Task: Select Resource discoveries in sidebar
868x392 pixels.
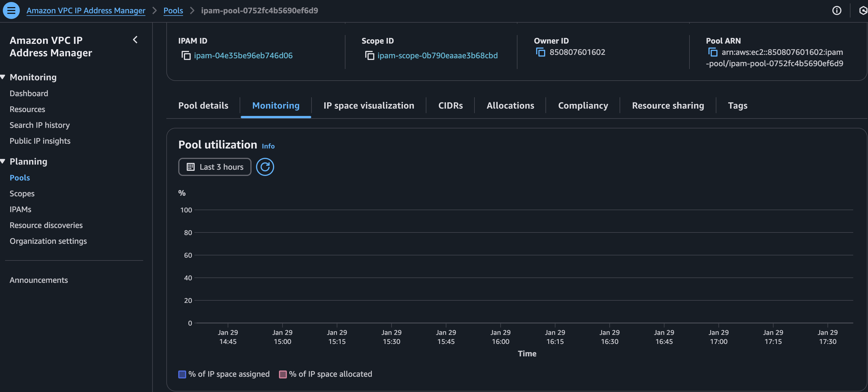Action: pyautogui.click(x=46, y=225)
